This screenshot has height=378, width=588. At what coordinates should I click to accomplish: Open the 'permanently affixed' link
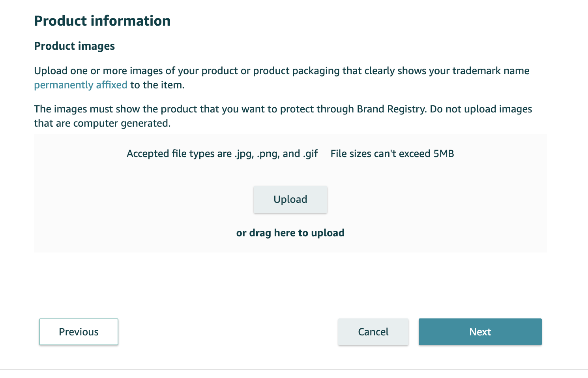[x=81, y=85]
